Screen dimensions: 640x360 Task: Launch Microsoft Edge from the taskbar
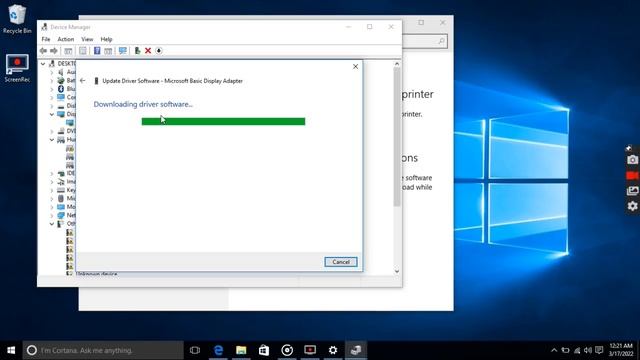coord(218,350)
